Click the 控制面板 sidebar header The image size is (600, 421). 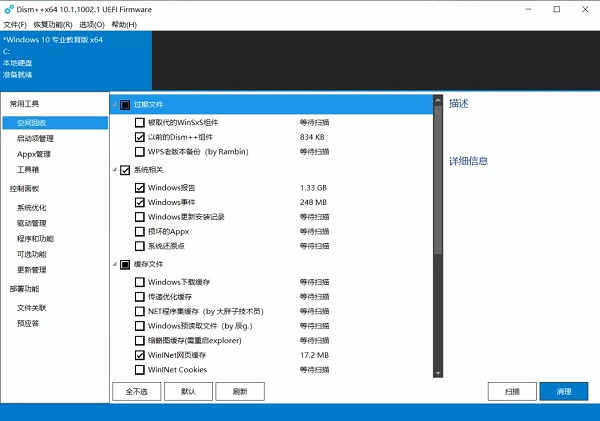pos(24,188)
